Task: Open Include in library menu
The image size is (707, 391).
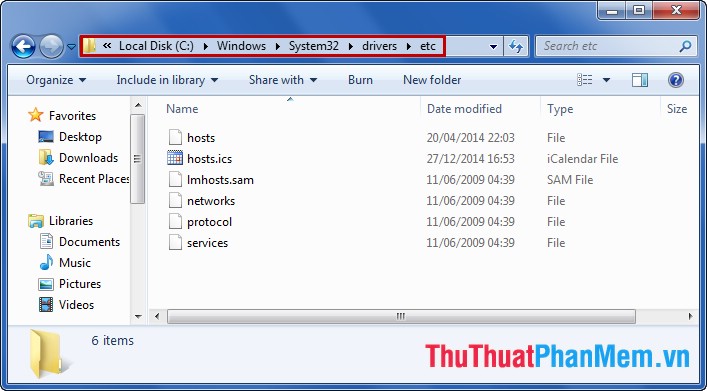Action: (x=167, y=80)
